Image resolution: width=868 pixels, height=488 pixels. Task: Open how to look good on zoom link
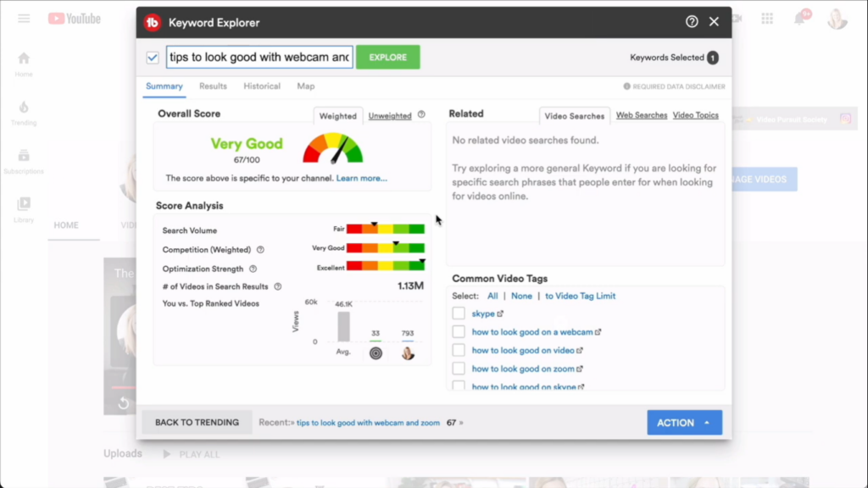(523, 369)
